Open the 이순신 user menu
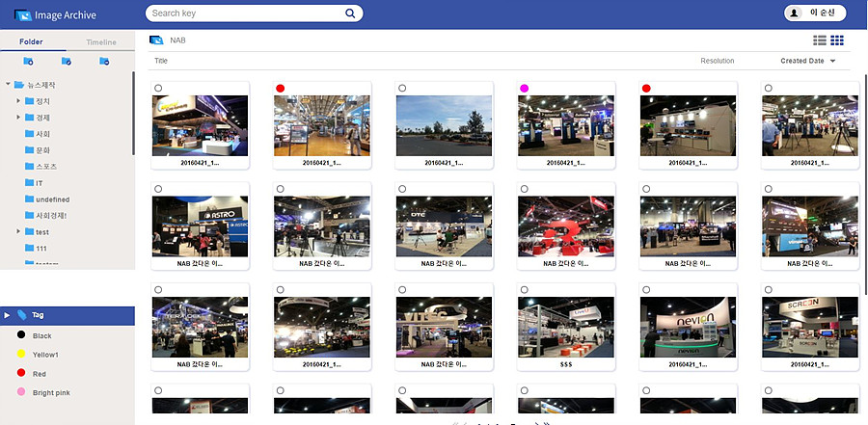Viewport: 868px width, 425px height. click(x=815, y=13)
